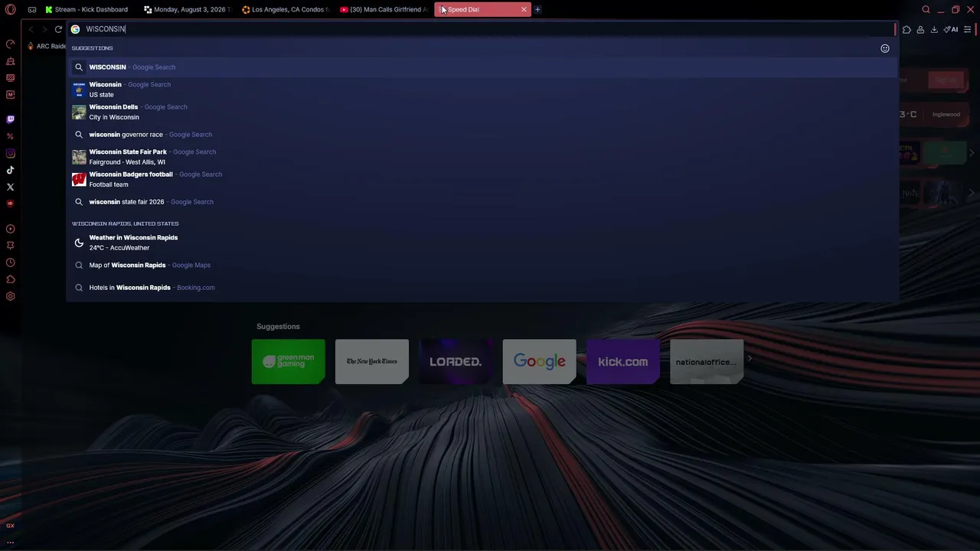Open The New York Times speed dial tile

[372, 361]
